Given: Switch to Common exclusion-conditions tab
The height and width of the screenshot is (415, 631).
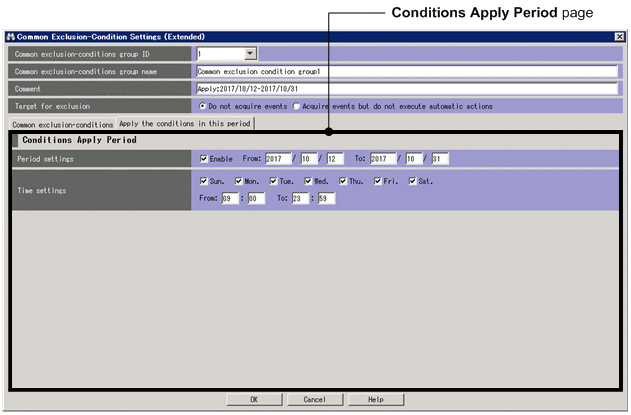Looking at the screenshot, I should [62, 124].
